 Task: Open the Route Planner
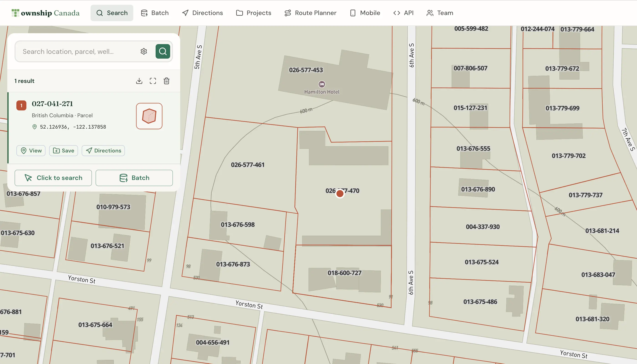[x=310, y=13]
